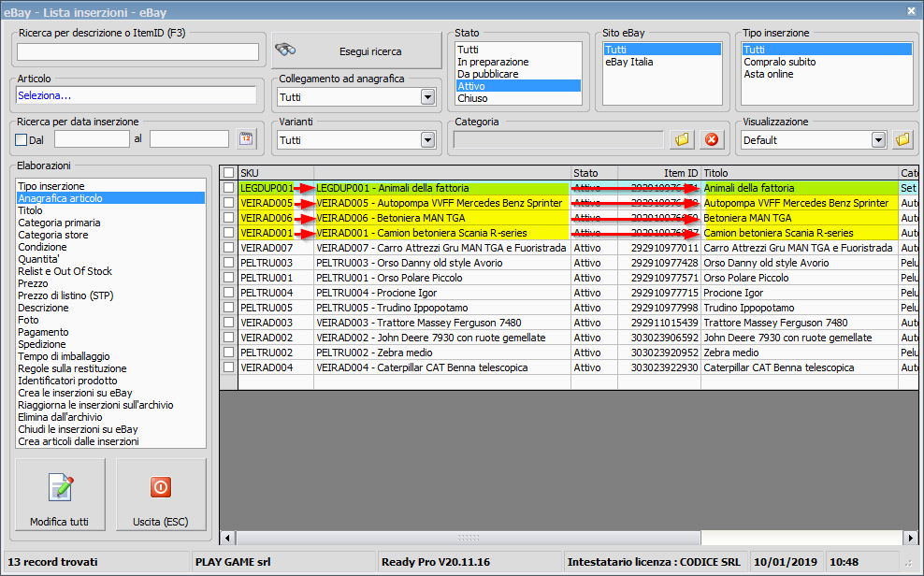Check the VEIRAD002 row checkbox
The height and width of the screenshot is (576, 924).
pos(228,338)
